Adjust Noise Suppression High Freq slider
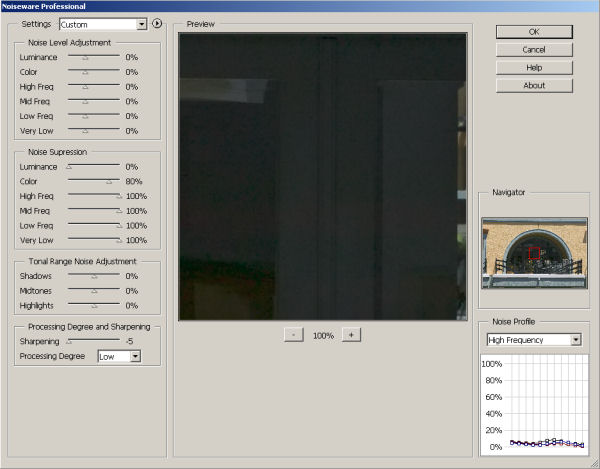Viewport: 600px width, 469px height. point(95,196)
